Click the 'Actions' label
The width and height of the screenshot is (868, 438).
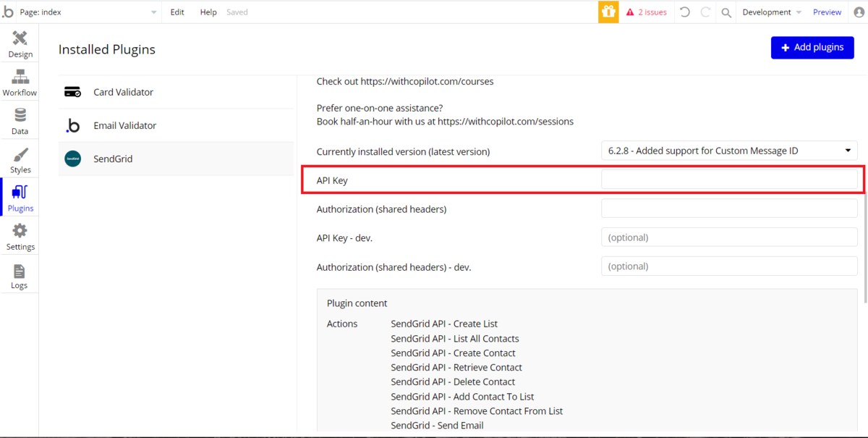342,324
